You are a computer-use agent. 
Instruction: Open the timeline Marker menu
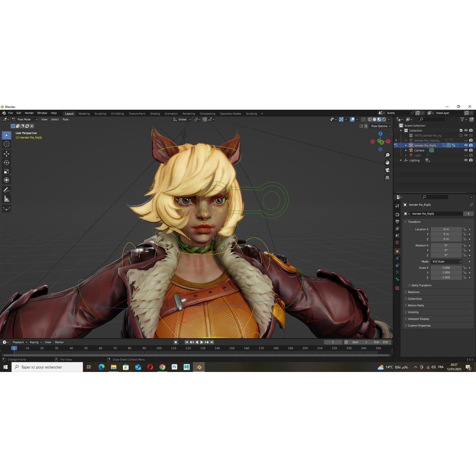tap(59, 342)
